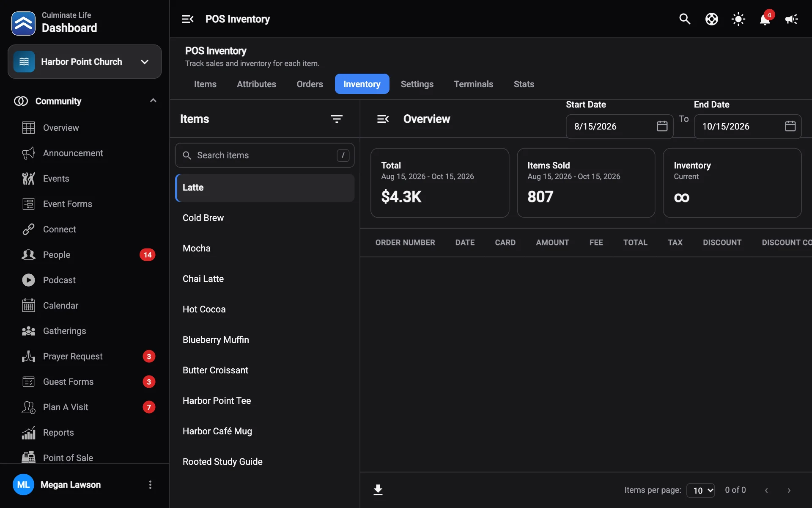Select the Cold Brew item
This screenshot has width=812, height=508.
click(x=265, y=218)
